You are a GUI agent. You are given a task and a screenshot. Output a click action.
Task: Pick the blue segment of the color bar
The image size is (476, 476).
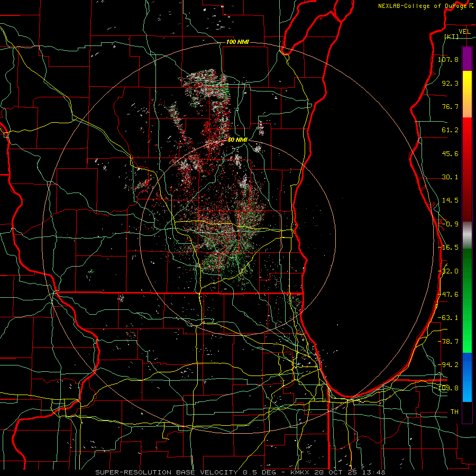(x=467, y=377)
